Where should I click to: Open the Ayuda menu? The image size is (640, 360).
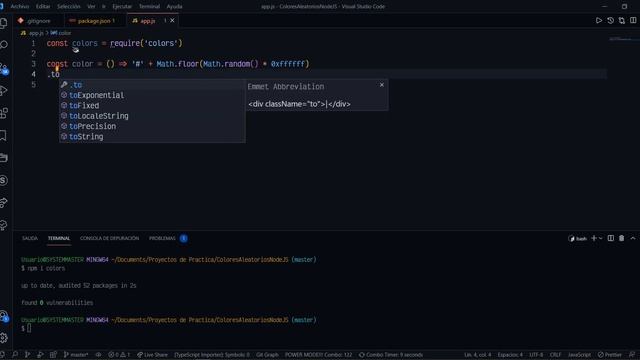pyautogui.click(x=174, y=7)
